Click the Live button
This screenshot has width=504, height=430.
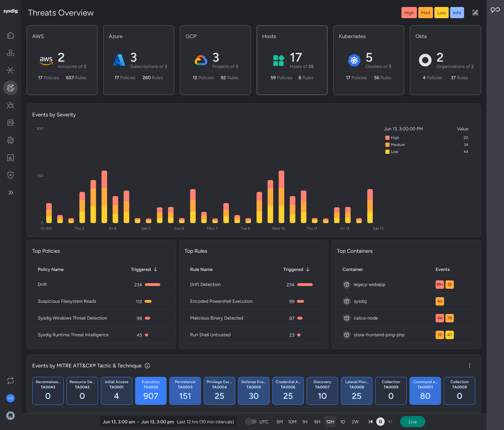tap(412, 422)
